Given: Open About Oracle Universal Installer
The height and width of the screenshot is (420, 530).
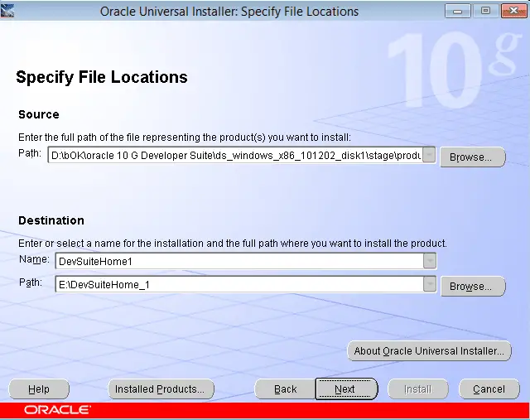Looking at the screenshot, I should [x=429, y=351].
